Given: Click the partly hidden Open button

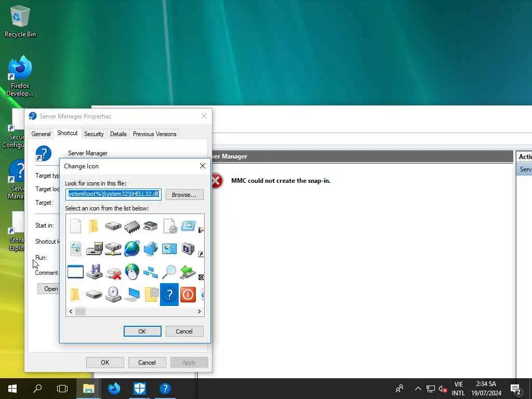Looking at the screenshot, I should coord(48,289).
